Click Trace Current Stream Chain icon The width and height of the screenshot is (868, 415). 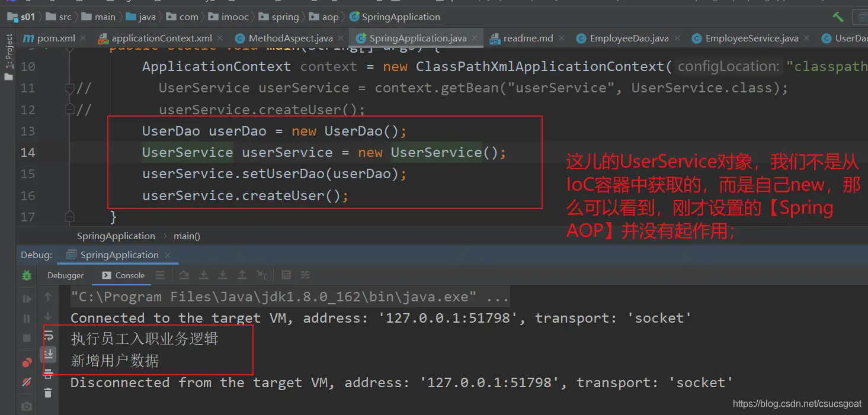(305, 275)
